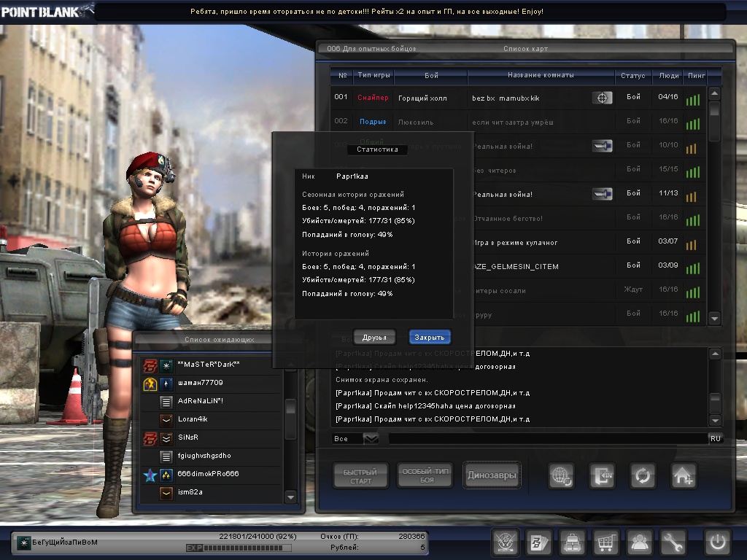Sort rooms by Пинг column

[x=696, y=75]
